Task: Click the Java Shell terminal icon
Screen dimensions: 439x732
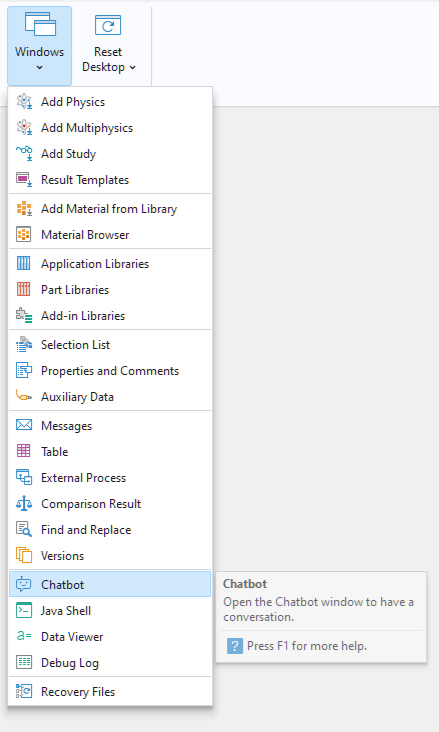Action: (24, 611)
